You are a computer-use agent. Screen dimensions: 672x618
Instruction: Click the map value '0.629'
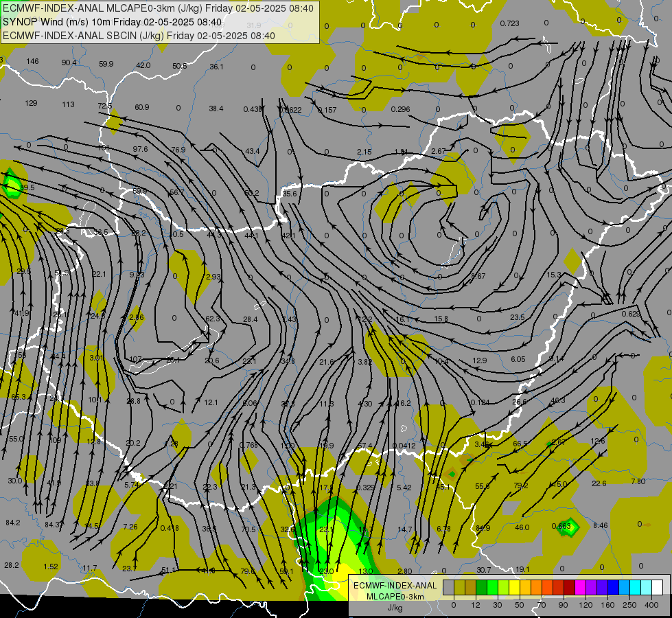pos(631,314)
